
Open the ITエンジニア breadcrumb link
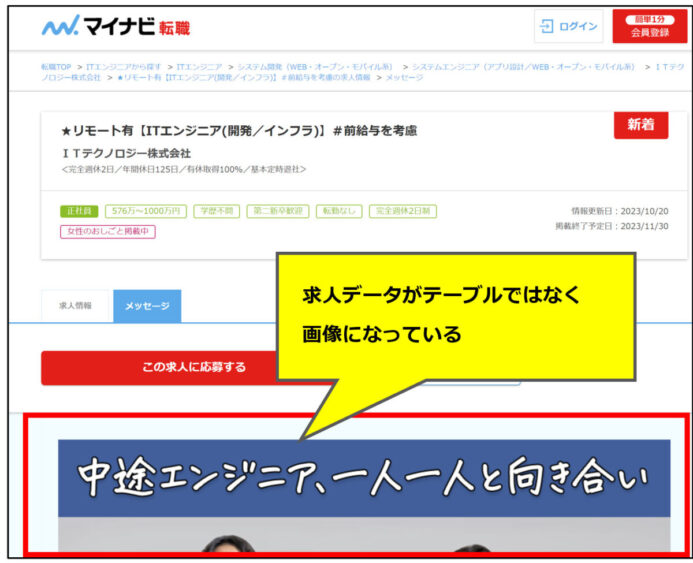click(x=199, y=67)
